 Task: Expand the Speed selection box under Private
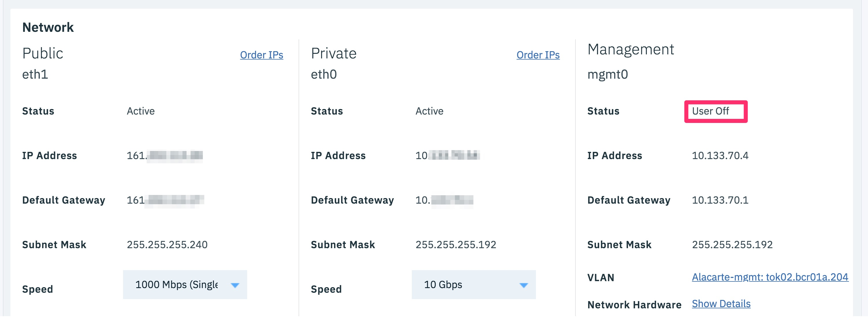(474, 285)
